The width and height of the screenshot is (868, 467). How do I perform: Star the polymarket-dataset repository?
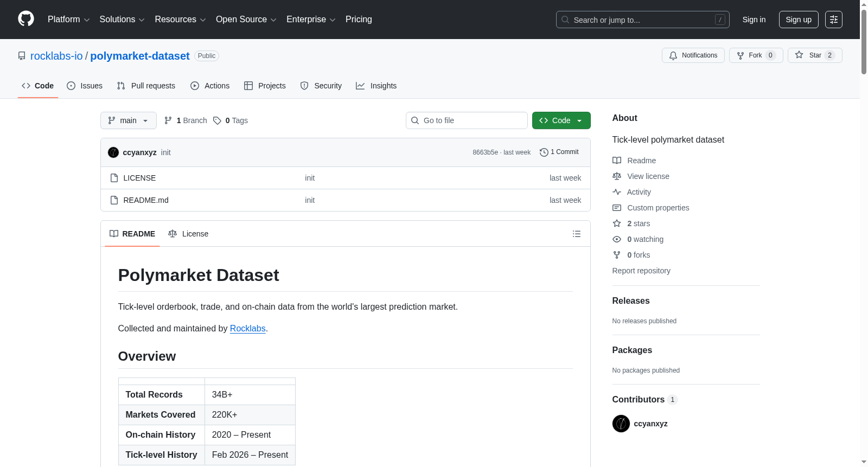point(815,55)
